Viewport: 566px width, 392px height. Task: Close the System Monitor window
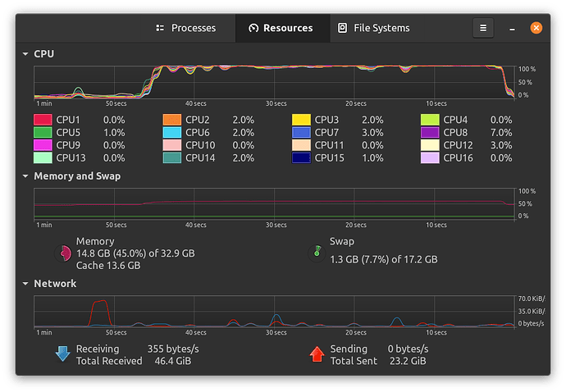(x=536, y=28)
